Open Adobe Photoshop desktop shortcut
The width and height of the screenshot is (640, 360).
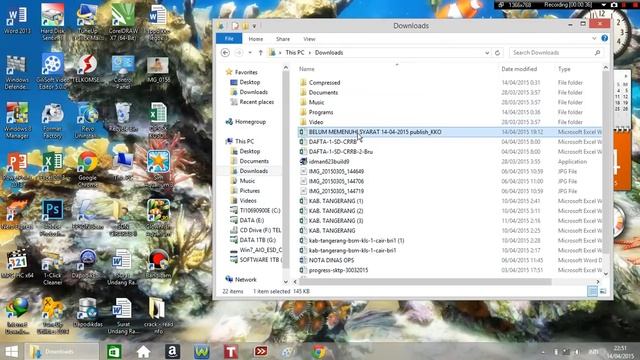click(x=52, y=219)
